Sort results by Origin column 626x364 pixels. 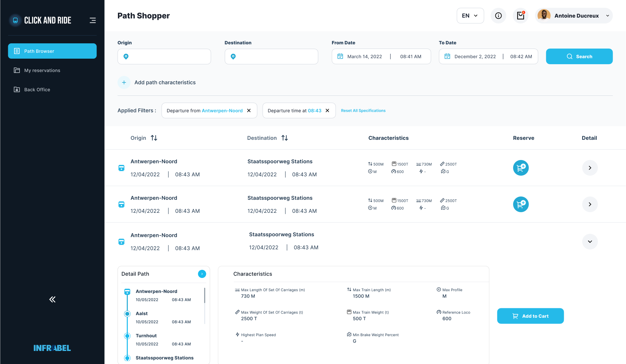point(154,138)
